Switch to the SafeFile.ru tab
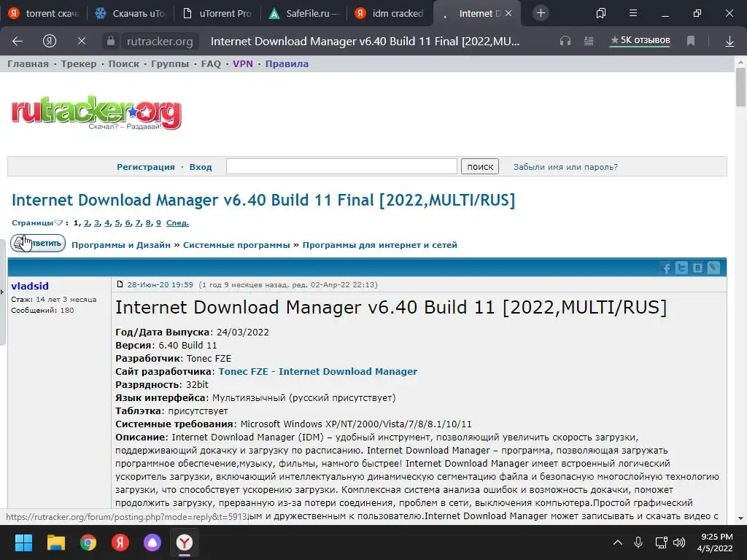The width and height of the screenshot is (747, 560). point(303,13)
